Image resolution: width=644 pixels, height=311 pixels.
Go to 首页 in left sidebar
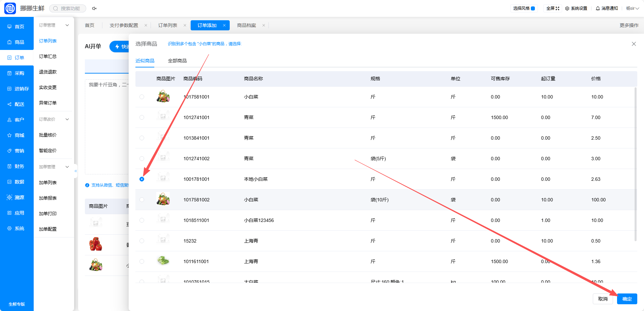point(17,27)
